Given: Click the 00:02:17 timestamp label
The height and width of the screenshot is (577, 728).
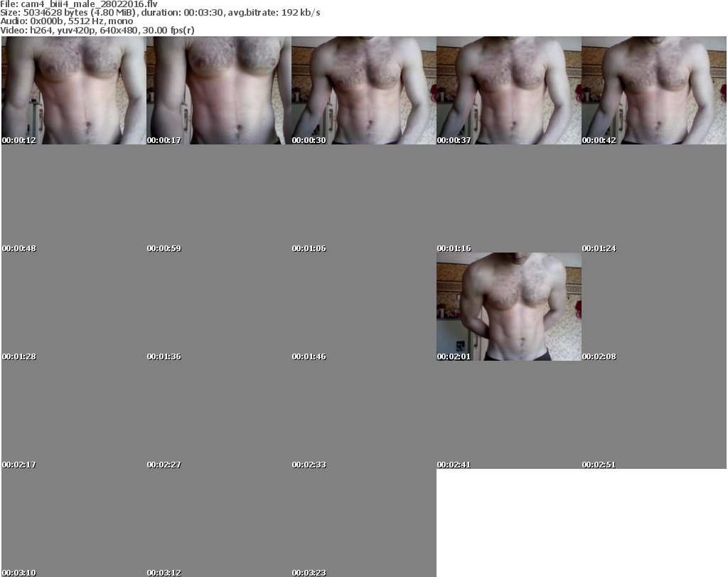Looking at the screenshot, I should [x=19, y=465].
